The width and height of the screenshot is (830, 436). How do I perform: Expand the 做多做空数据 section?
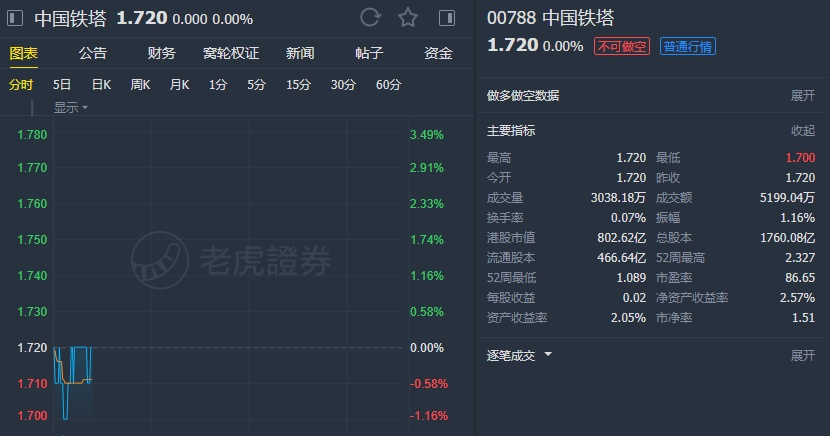(803, 95)
